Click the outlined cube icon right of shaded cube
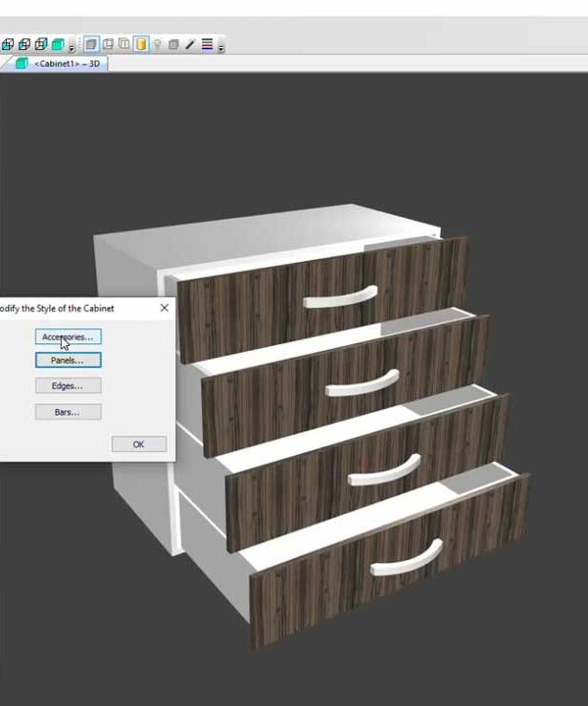Screen dimensions: 588x706 pos(108,44)
